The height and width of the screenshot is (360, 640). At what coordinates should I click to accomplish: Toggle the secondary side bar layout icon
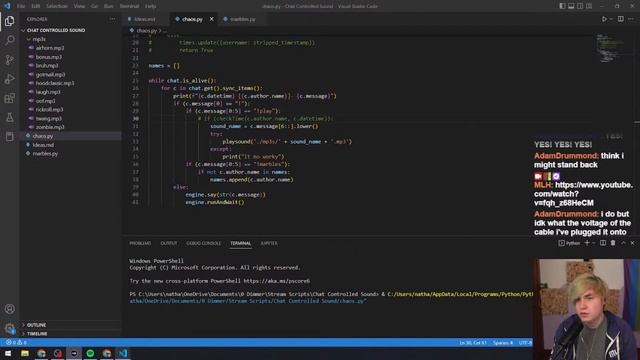click(580, 6)
